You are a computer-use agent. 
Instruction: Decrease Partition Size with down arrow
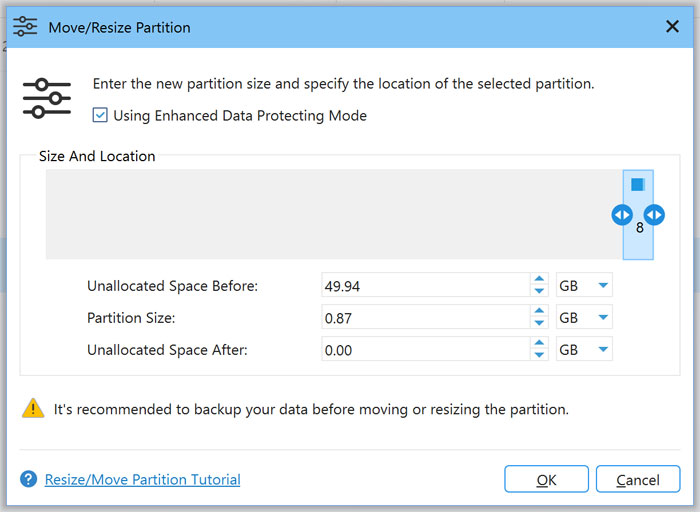[x=539, y=323]
